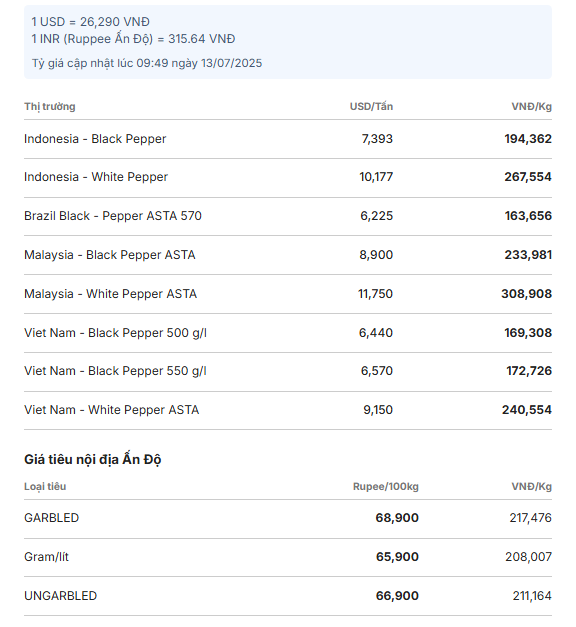Click the Indonesia - Black Pepper row label

point(95,139)
